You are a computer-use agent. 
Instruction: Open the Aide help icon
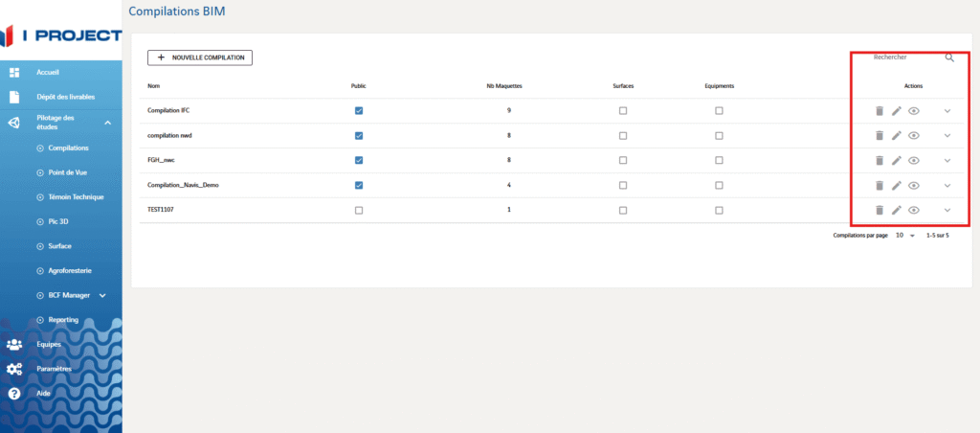[x=14, y=394]
